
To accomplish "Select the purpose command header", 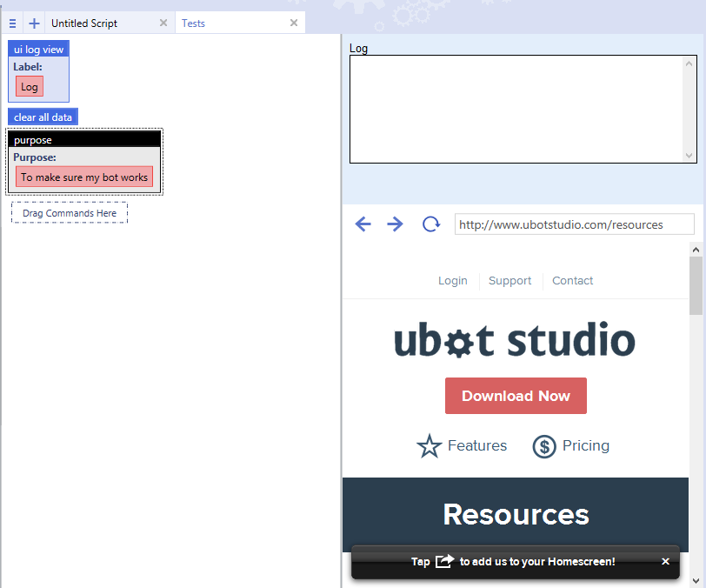I will 84,140.
